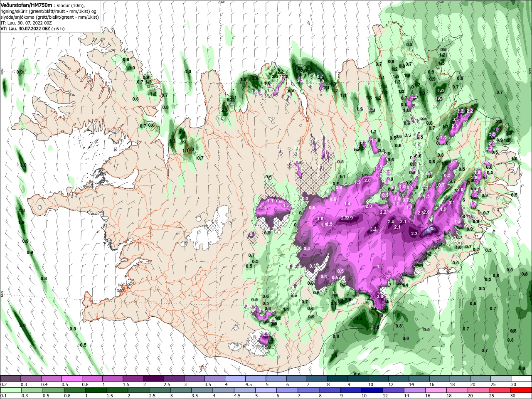This screenshot has width=532, height=399.
Task: Click the "0.2" label in upper legend
Action: (x=3, y=384)
